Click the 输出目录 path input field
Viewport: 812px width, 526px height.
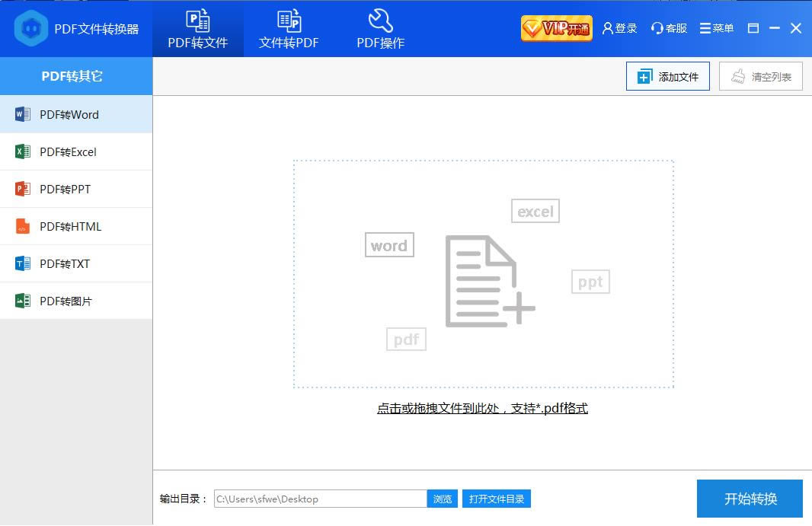[x=320, y=499]
